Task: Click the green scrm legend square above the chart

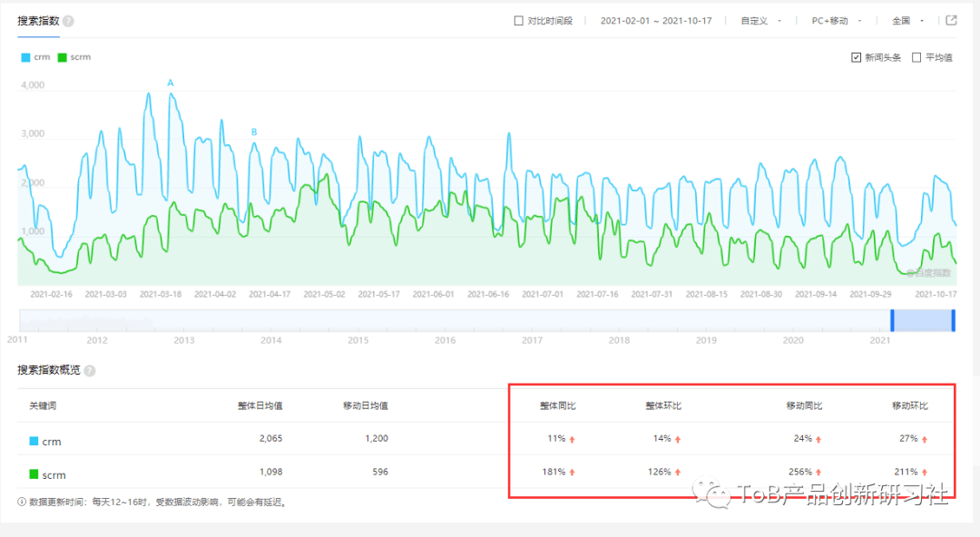Action: click(61, 57)
